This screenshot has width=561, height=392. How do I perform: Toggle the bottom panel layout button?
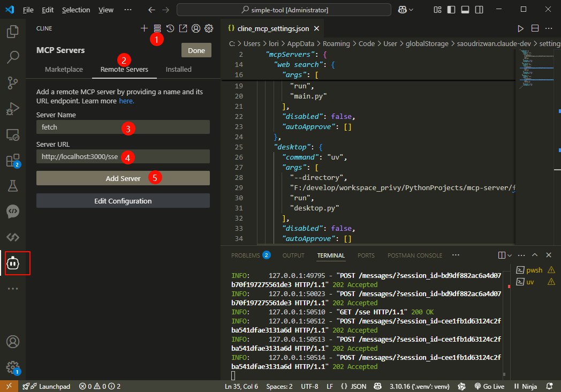pyautogui.click(x=465, y=10)
